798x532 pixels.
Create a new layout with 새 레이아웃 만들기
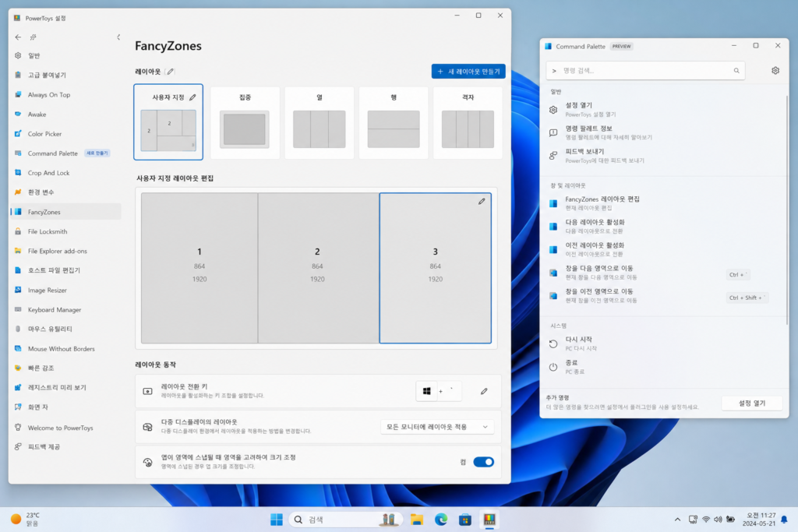point(468,71)
